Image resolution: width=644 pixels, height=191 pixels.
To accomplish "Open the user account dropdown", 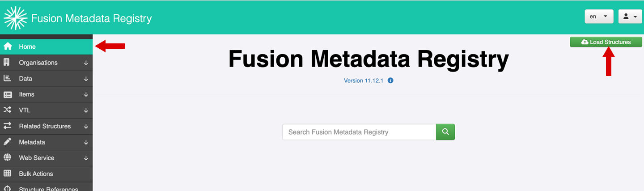I will tap(630, 17).
